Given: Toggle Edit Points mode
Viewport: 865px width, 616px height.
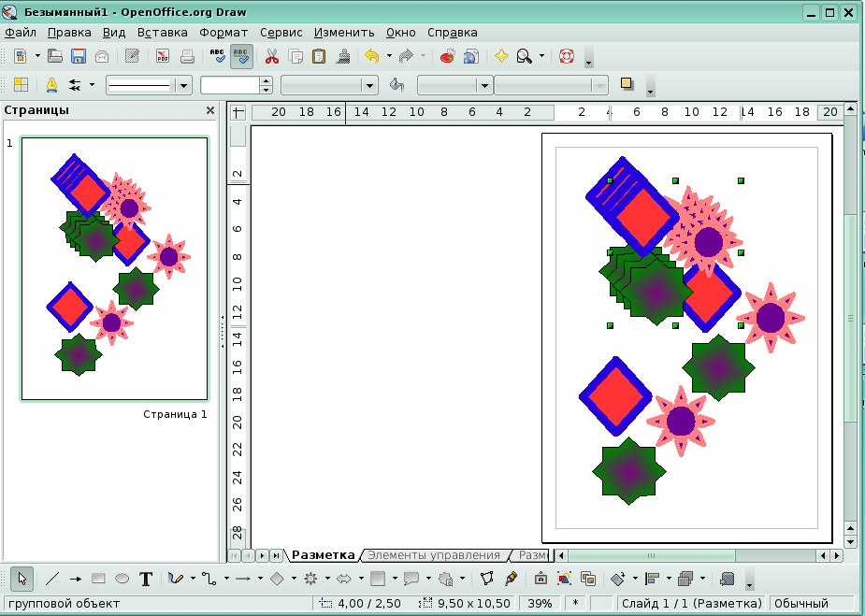Looking at the screenshot, I should pos(487,579).
